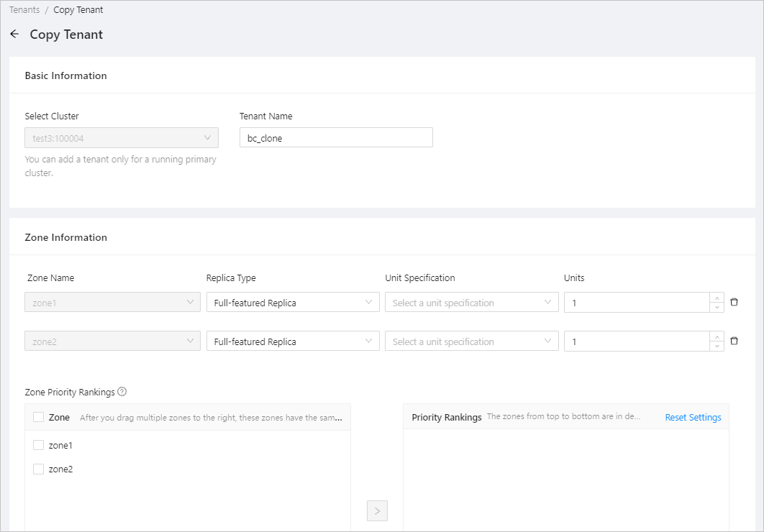The width and height of the screenshot is (764, 532).
Task: Increase Units for zone1 with up arrow
Action: [x=716, y=298]
